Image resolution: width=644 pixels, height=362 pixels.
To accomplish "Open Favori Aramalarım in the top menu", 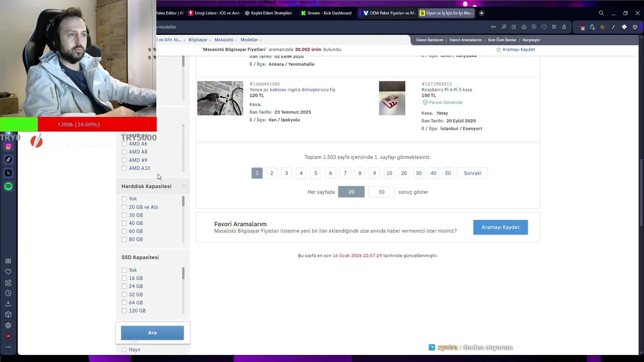I will pos(465,40).
